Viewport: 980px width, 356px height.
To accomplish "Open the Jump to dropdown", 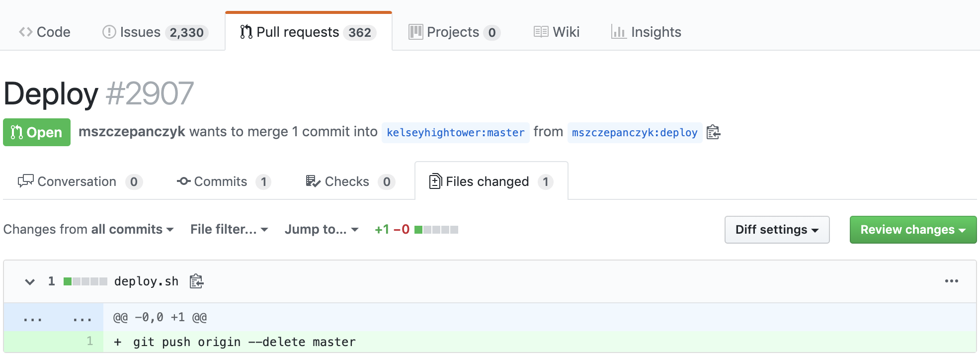I will 322,229.
